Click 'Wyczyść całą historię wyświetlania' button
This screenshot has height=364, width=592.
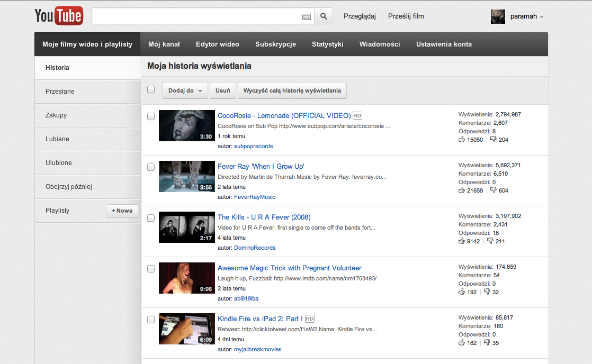point(292,90)
